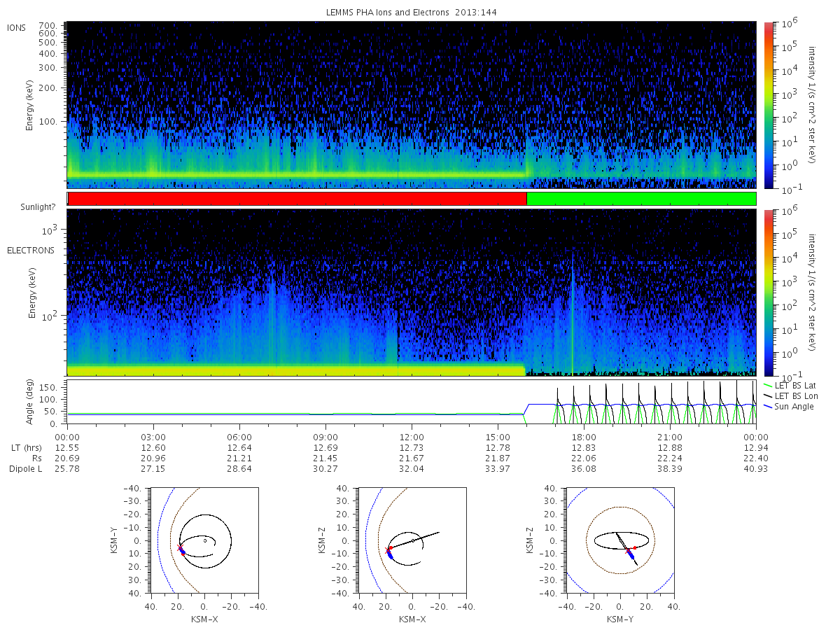
Task: Click the 18:00 time axis label
Action: pos(584,437)
